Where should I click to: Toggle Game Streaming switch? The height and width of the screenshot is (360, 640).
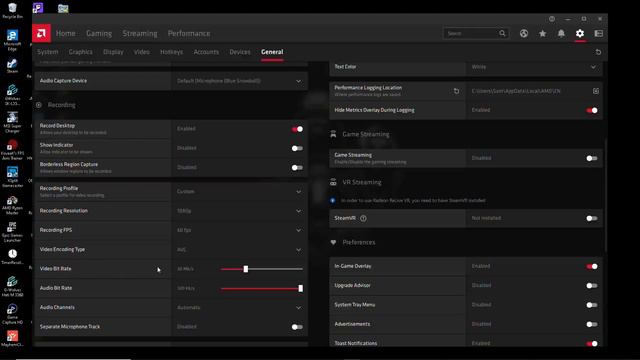click(x=592, y=158)
